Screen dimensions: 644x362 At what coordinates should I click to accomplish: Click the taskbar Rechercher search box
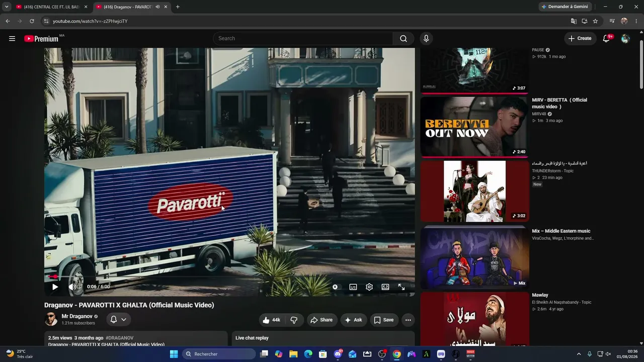(x=219, y=354)
